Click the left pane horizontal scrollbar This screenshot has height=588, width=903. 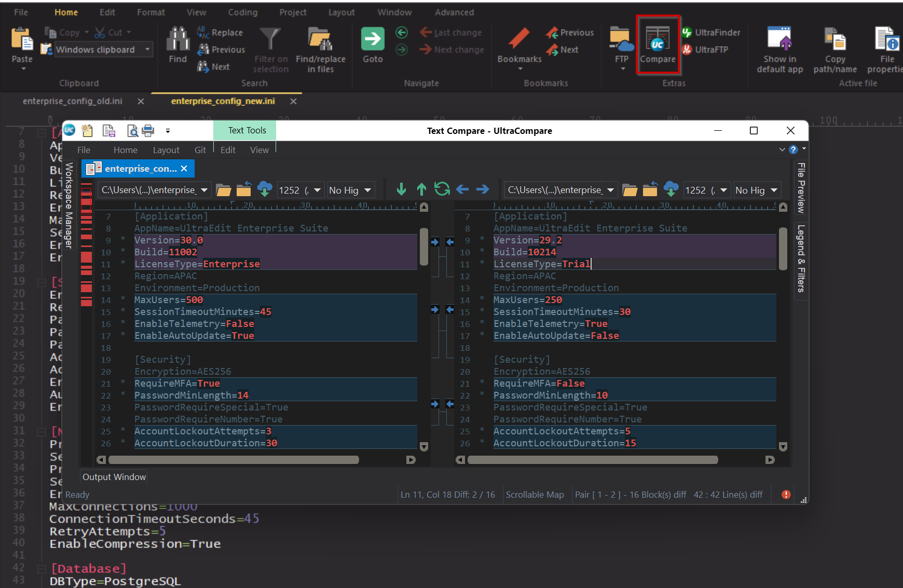tap(234, 460)
